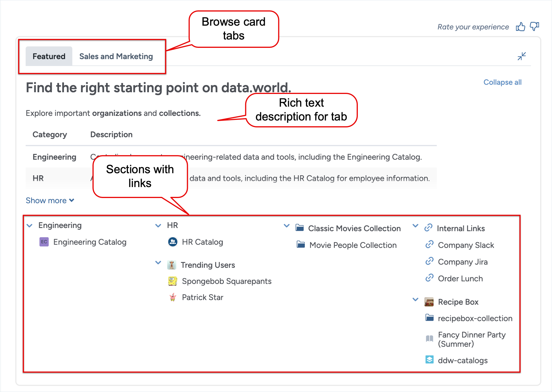
Task: Collapse the Recipe Box section chevron
Action: pos(415,299)
